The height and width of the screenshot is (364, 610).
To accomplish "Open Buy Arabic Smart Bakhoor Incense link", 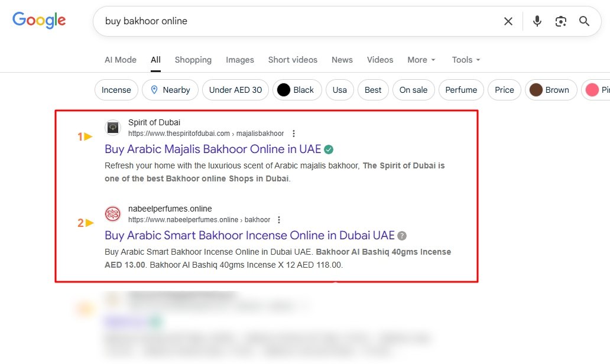I will tap(249, 235).
